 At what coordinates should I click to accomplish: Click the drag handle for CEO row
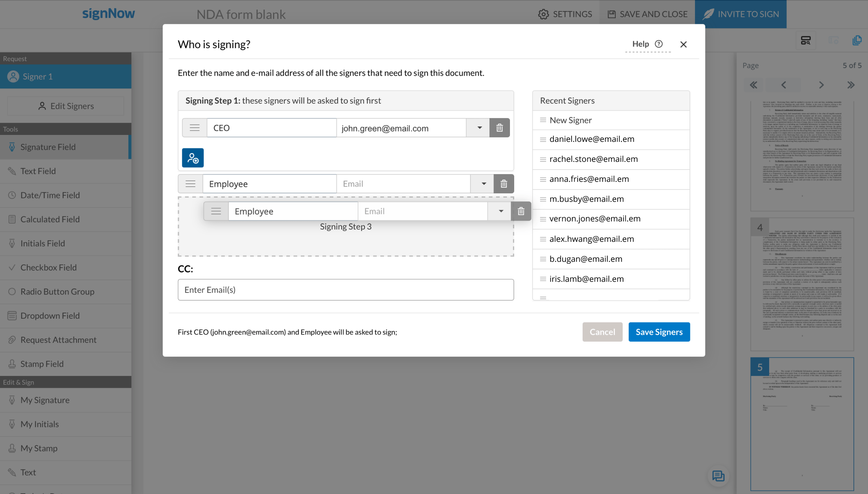tap(195, 128)
